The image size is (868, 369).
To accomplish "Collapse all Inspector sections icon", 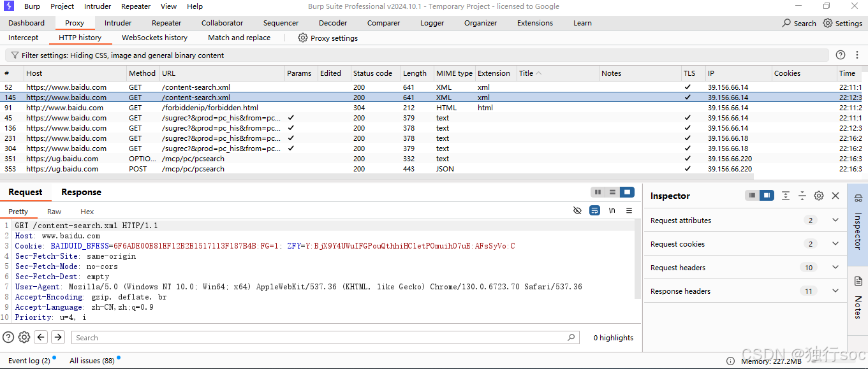I will pos(802,196).
